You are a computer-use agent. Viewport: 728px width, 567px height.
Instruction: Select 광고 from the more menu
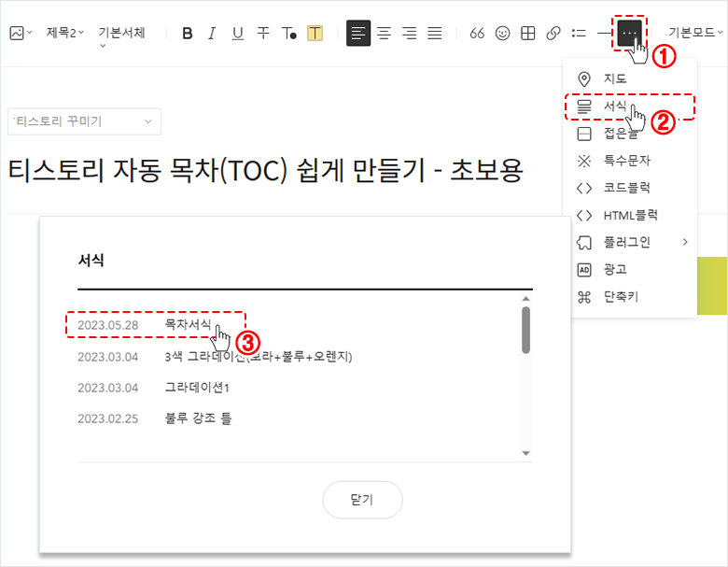click(630, 270)
